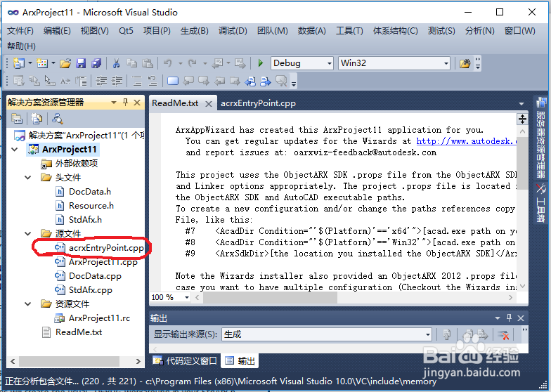Open the Solution Explorer window options arrow
Screen dimensions: 551x392
(114, 103)
